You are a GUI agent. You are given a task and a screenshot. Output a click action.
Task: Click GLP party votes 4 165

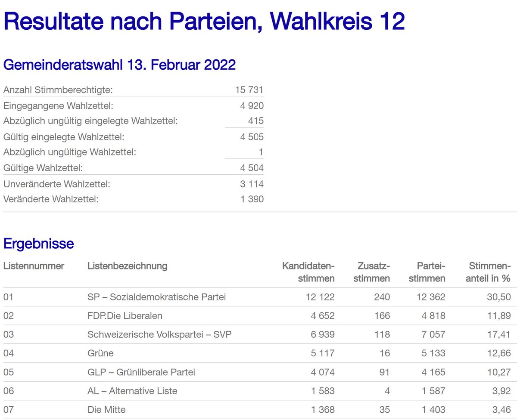click(433, 372)
